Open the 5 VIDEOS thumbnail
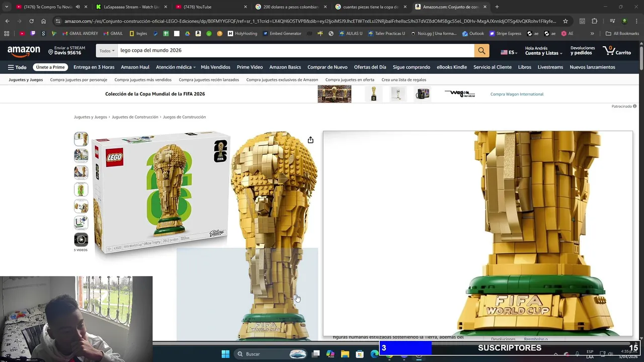 [x=81, y=242]
